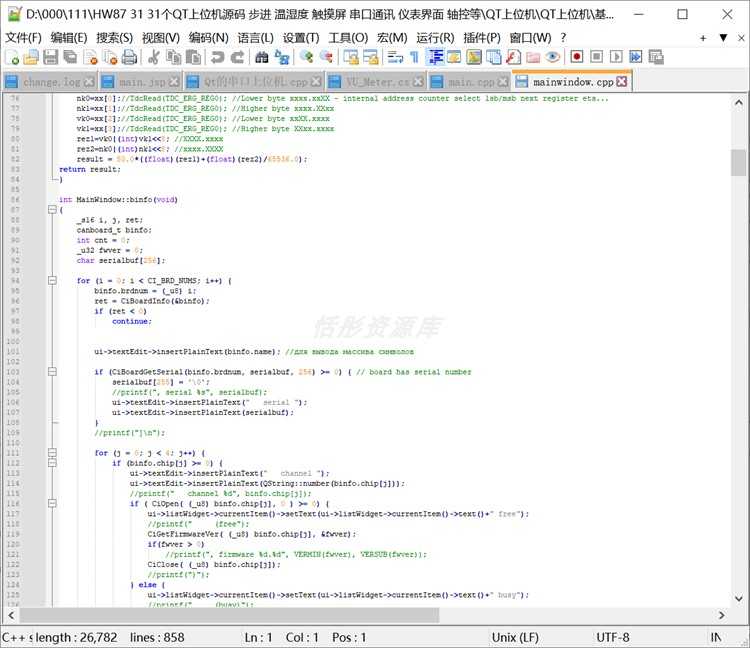The image size is (750, 648).
Task: Collapse the binfo.chip if-block fold, line 112
Action: tap(52, 462)
